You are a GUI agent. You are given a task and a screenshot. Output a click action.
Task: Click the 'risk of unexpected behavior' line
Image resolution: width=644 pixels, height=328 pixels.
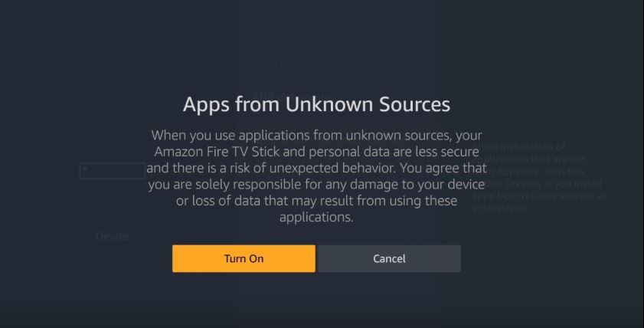(x=316, y=168)
